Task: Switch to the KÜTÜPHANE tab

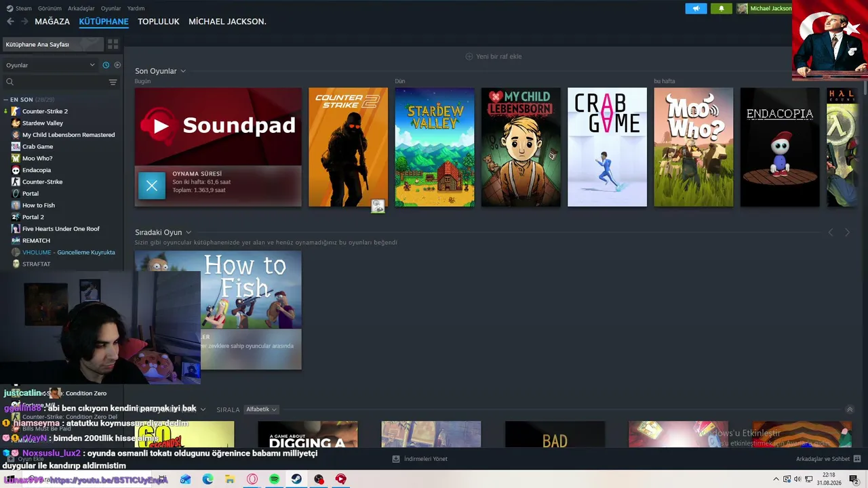Action: click(104, 22)
